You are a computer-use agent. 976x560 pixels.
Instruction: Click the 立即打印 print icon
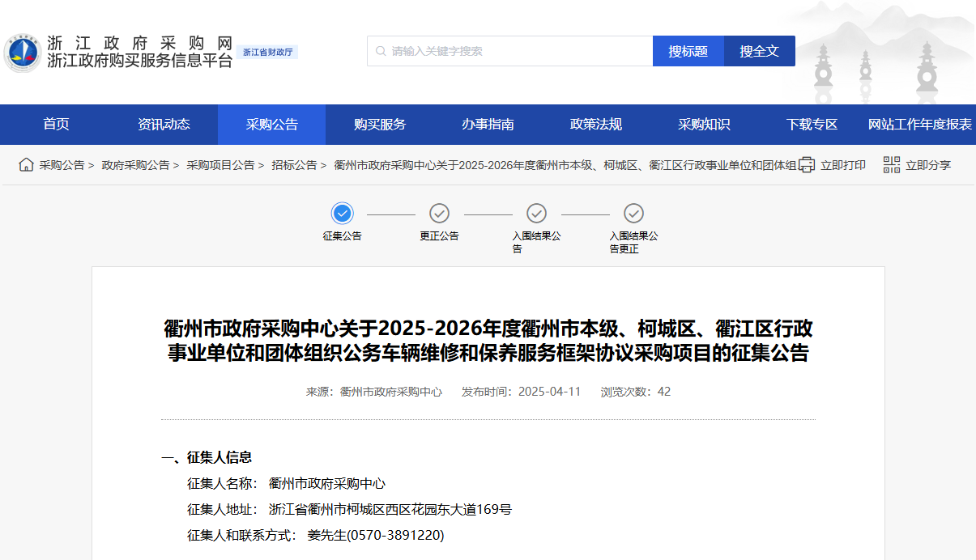pyautogui.click(x=808, y=164)
